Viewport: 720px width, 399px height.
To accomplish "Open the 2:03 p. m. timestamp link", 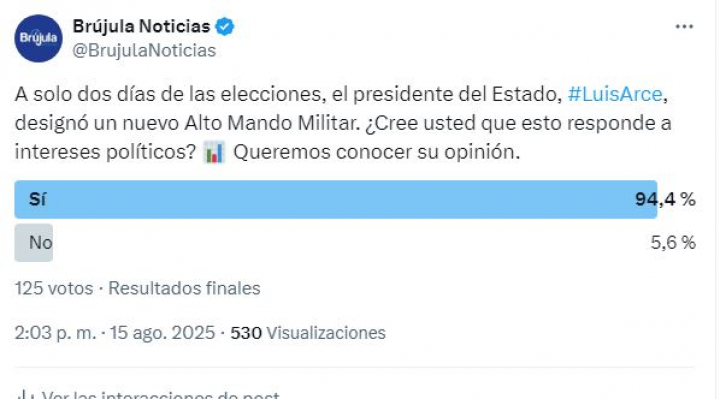I will pyautogui.click(x=55, y=333).
